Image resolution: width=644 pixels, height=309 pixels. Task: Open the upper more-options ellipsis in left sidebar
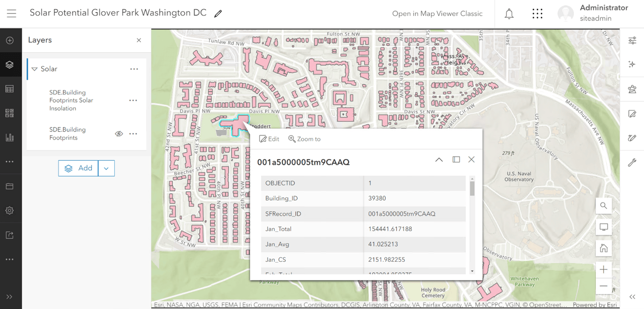pos(9,162)
